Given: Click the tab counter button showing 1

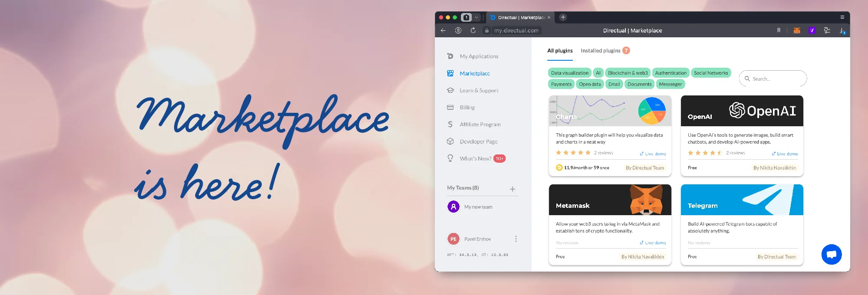Looking at the screenshot, I should point(467,17).
